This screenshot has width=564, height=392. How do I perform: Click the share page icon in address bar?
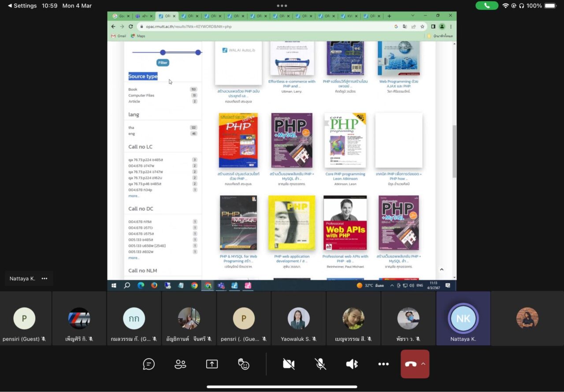[413, 26]
